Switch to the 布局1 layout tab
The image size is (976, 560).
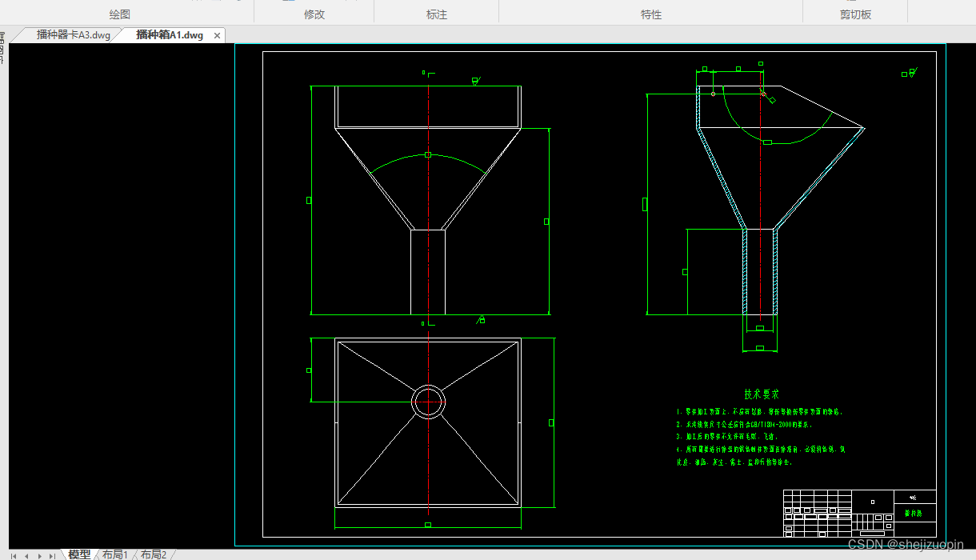point(114,554)
